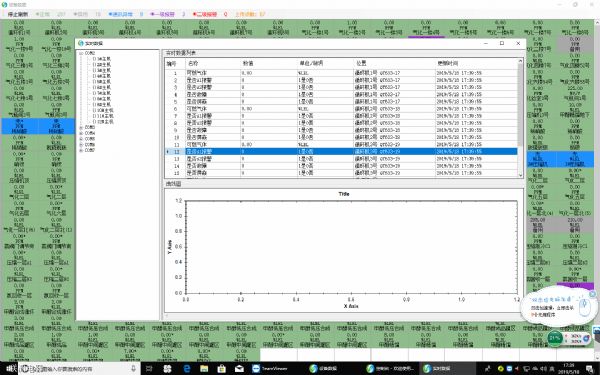Check the 12# host checkbox in tree

tap(95, 121)
